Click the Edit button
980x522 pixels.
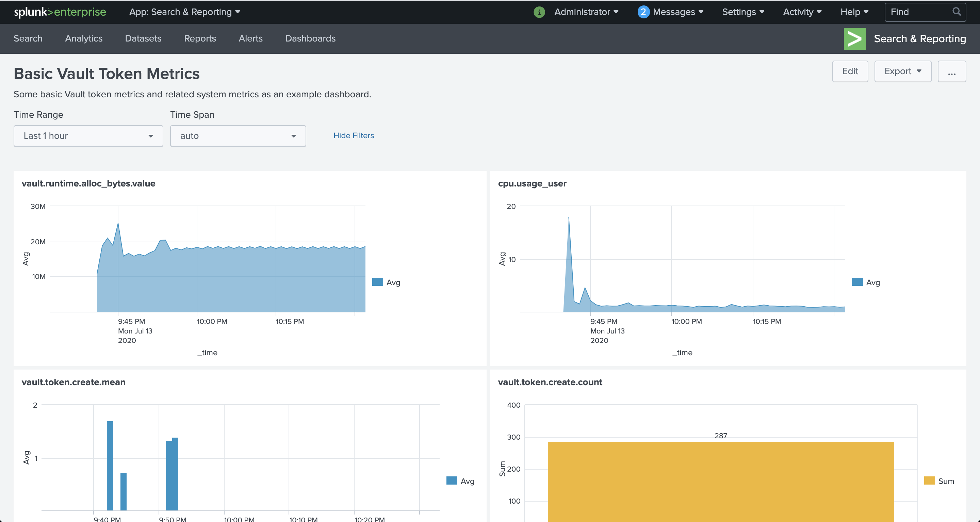850,71
